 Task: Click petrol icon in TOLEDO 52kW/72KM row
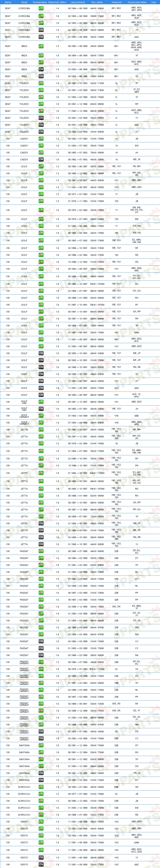pyautogui.click(x=41, y=83)
